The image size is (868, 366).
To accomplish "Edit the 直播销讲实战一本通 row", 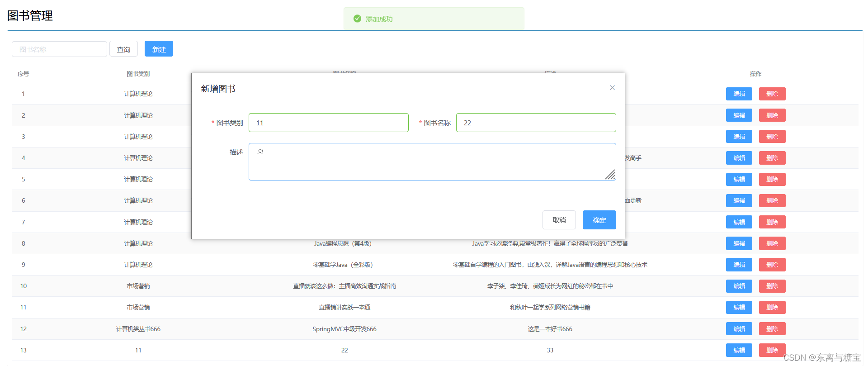I will tap(739, 307).
